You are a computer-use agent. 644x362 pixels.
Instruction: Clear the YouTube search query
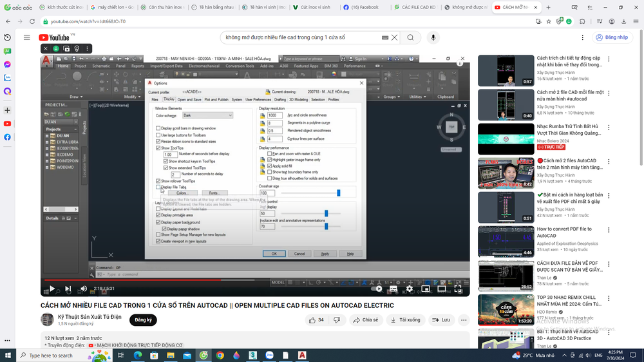click(x=394, y=37)
